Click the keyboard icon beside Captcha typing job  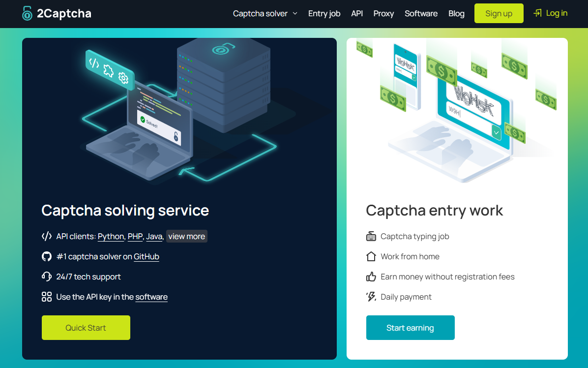click(x=371, y=237)
